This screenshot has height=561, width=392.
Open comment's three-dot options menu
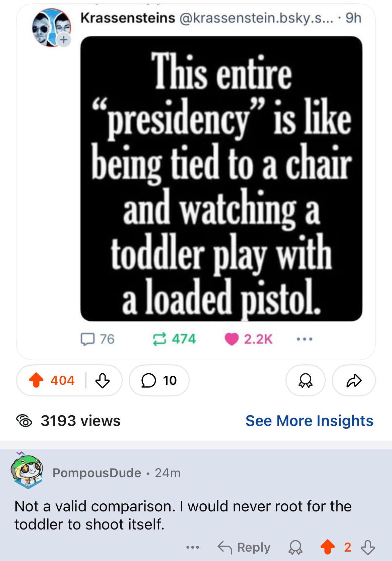click(193, 547)
